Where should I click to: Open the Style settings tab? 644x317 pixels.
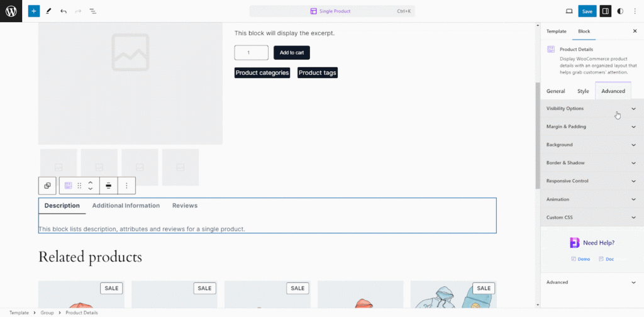coord(583,91)
